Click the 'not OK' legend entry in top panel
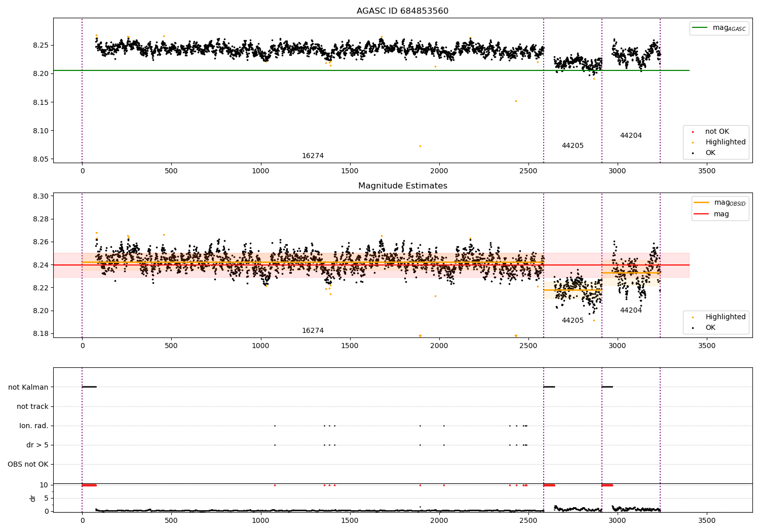This screenshot has height=532, width=760. [717, 132]
